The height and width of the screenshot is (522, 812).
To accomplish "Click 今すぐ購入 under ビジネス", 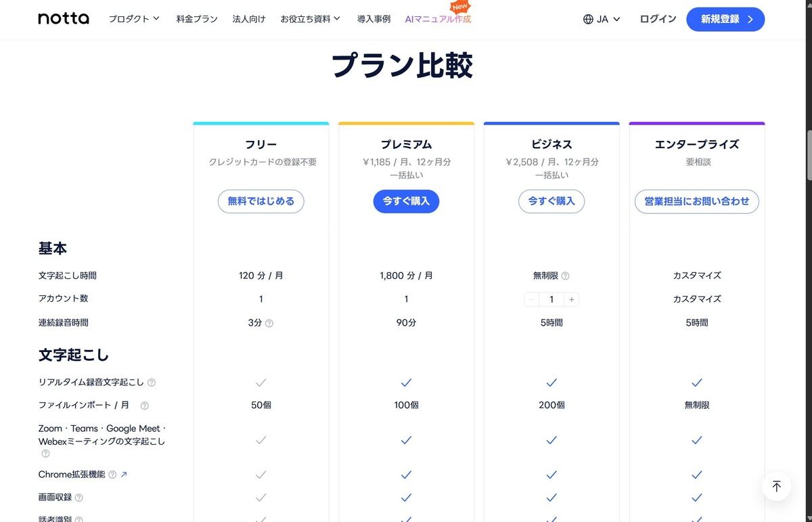I will click(551, 201).
